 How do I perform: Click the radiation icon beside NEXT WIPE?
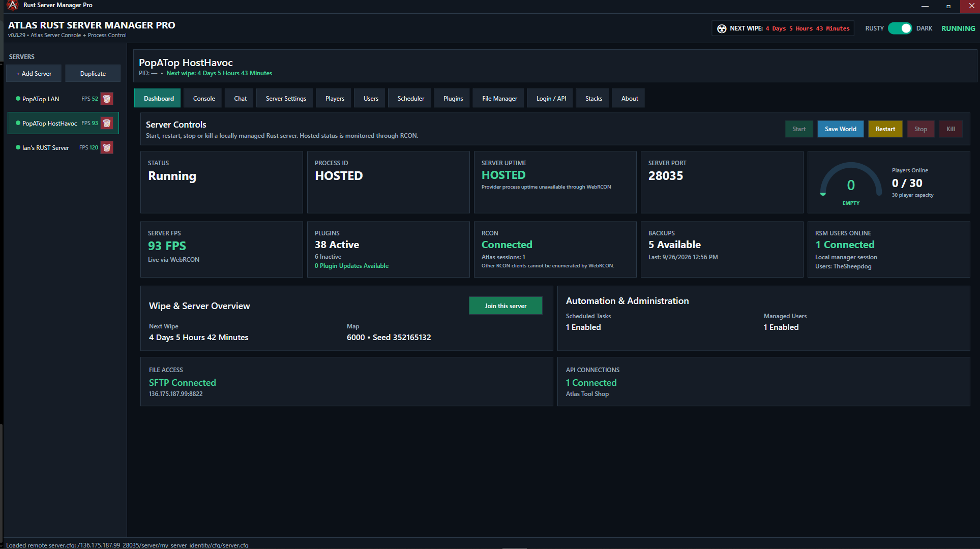tap(722, 28)
